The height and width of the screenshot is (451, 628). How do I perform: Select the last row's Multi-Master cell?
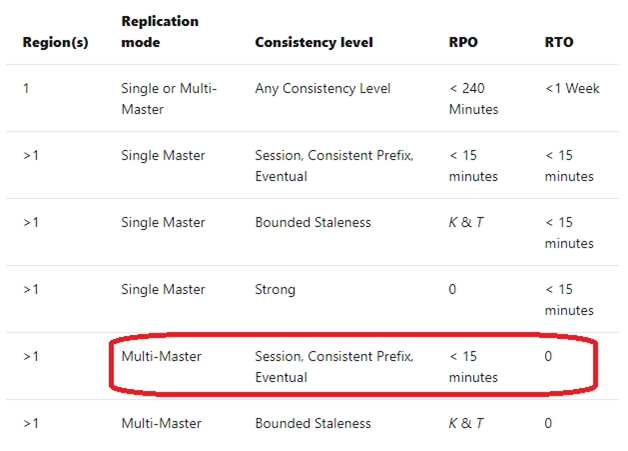pyautogui.click(x=161, y=423)
